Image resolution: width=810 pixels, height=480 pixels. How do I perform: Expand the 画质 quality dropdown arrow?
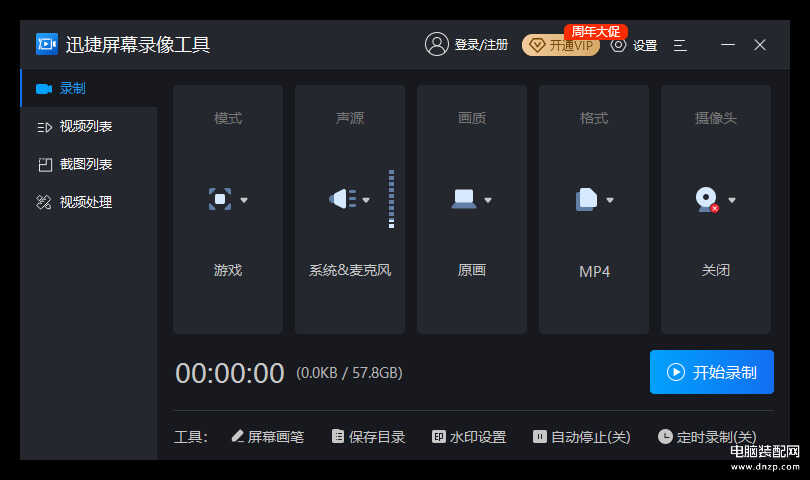point(488,200)
